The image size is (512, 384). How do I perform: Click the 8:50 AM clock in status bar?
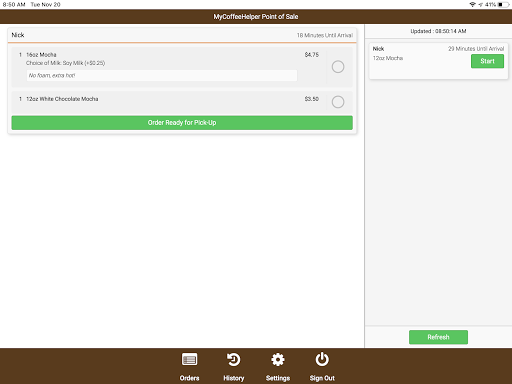pos(14,5)
